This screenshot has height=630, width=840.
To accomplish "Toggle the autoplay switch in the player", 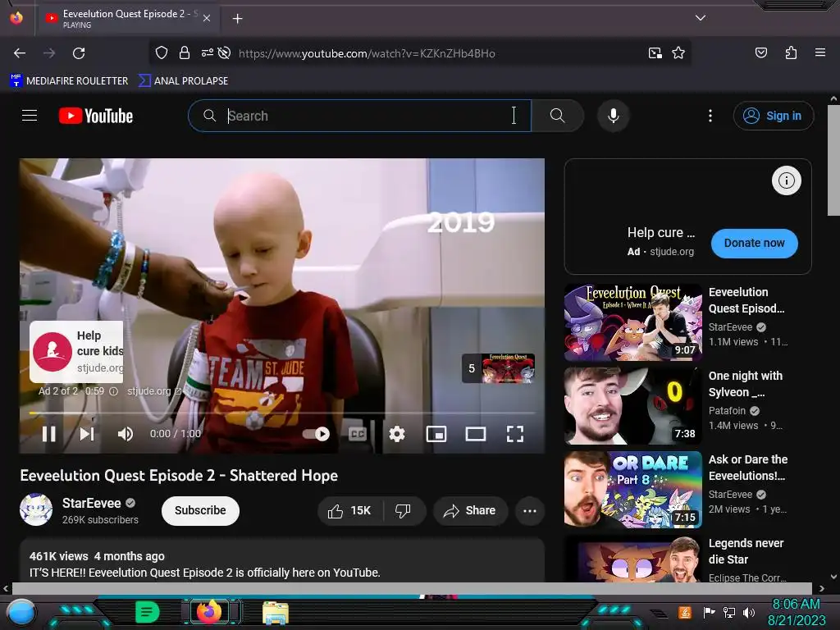I will click(x=316, y=434).
